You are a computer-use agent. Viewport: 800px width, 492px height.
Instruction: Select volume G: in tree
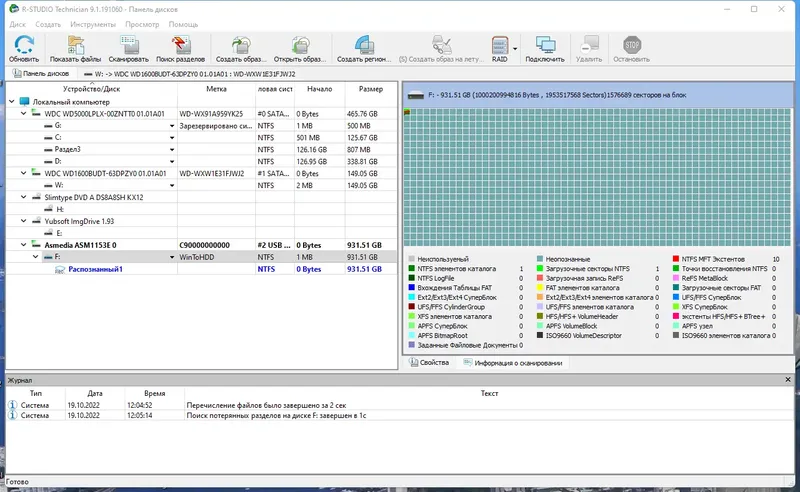[x=58, y=126]
